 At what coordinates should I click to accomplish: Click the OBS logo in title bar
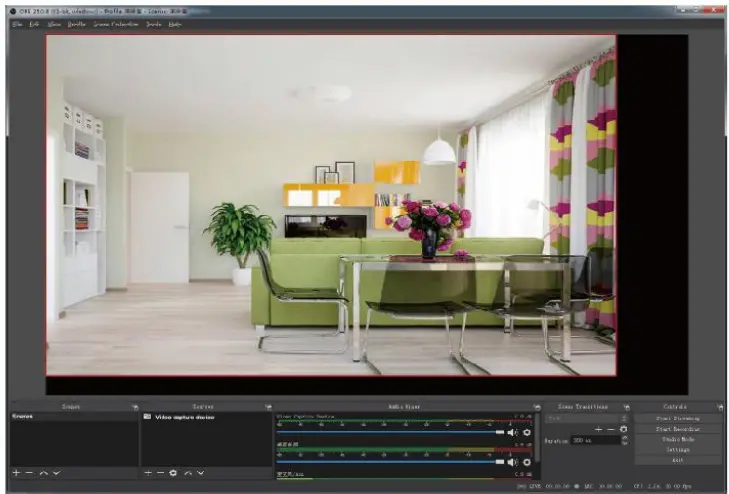[x=13, y=11]
